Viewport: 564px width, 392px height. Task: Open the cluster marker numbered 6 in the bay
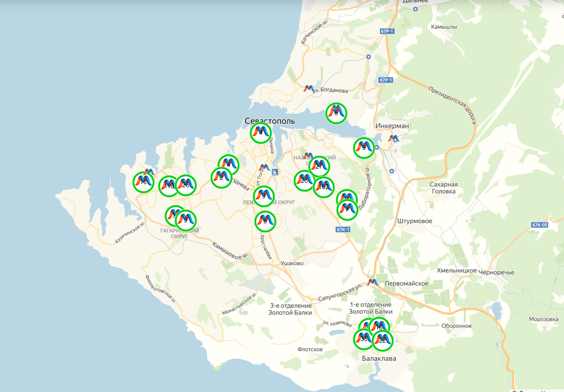coord(336,113)
